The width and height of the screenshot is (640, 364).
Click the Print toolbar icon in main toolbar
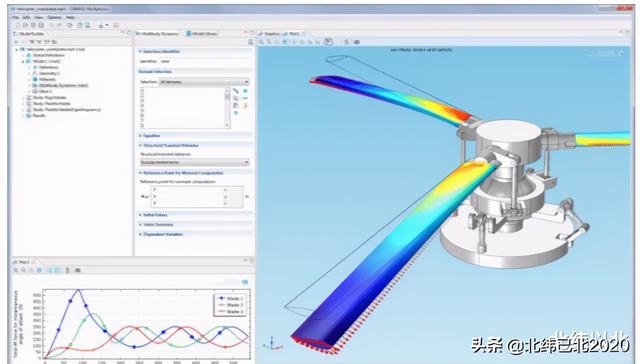[41, 25]
